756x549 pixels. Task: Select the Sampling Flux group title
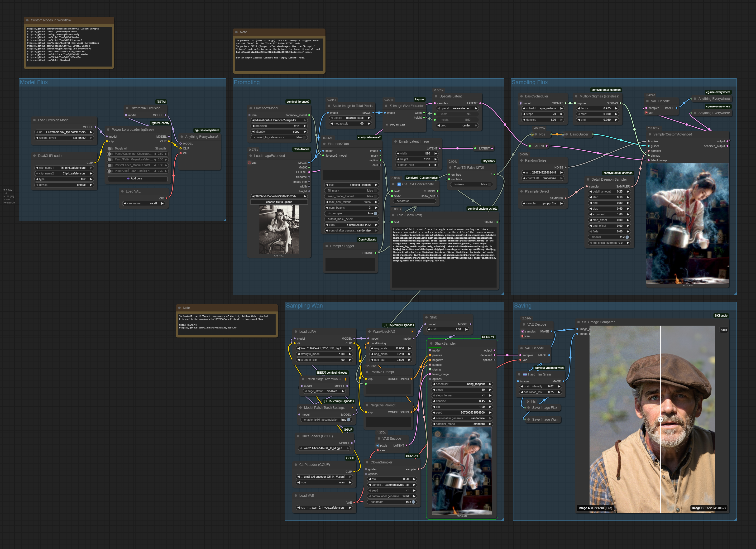[530, 82]
